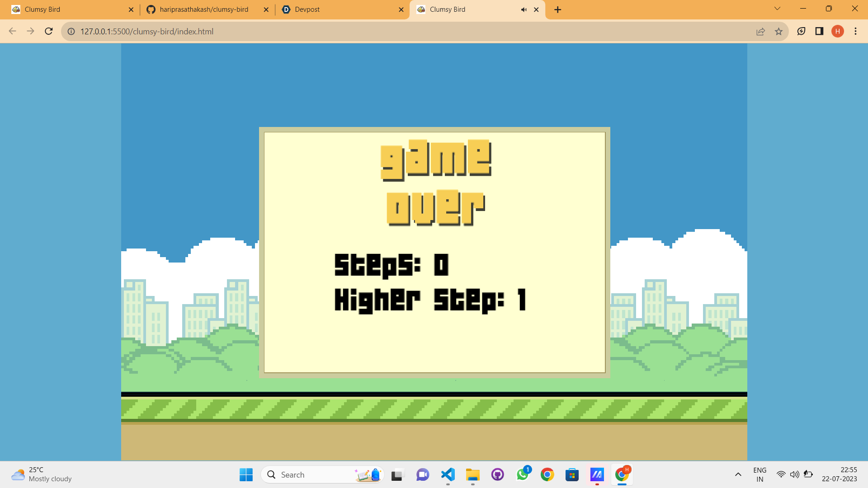Switch to hariprasathakash/clumsy-bird GitHub tab
Image resolution: width=868 pixels, height=488 pixels.
tap(203, 9)
